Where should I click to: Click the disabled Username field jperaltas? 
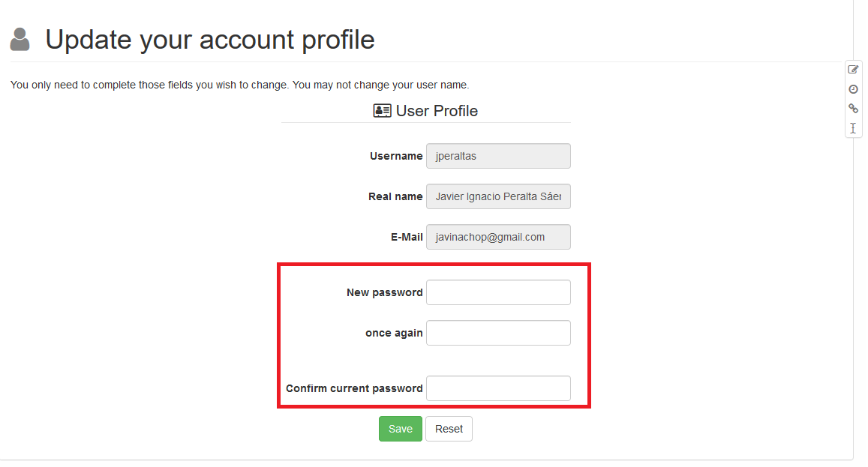pyautogui.click(x=498, y=156)
